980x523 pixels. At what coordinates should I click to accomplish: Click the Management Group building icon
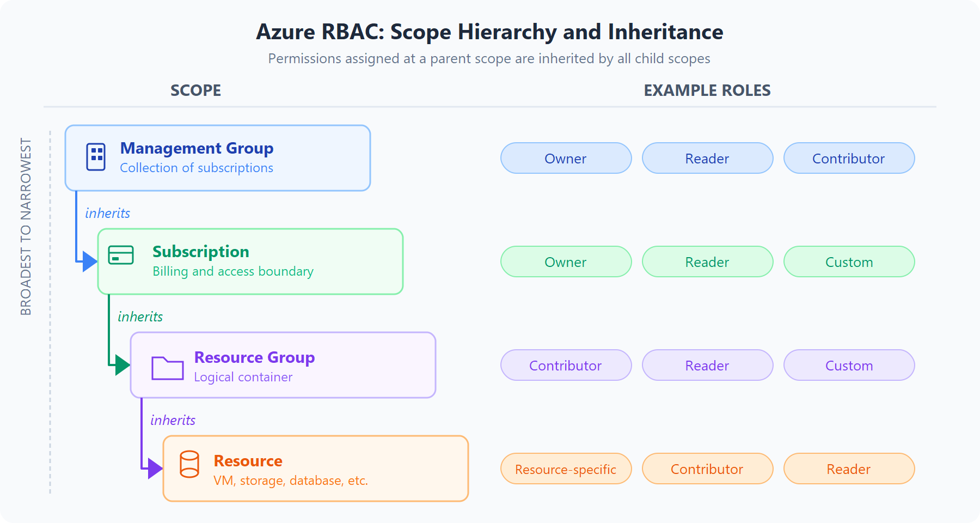pyautogui.click(x=96, y=157)
